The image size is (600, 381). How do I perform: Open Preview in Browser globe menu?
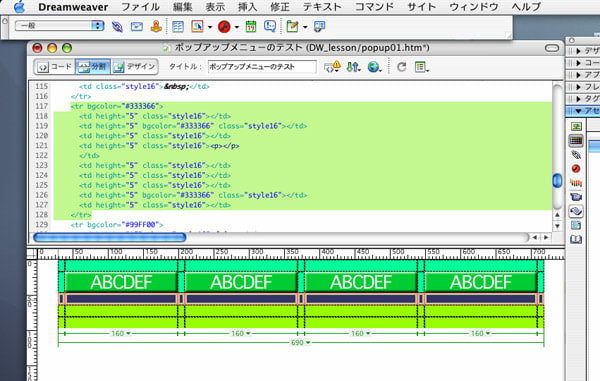coord(374,67)
